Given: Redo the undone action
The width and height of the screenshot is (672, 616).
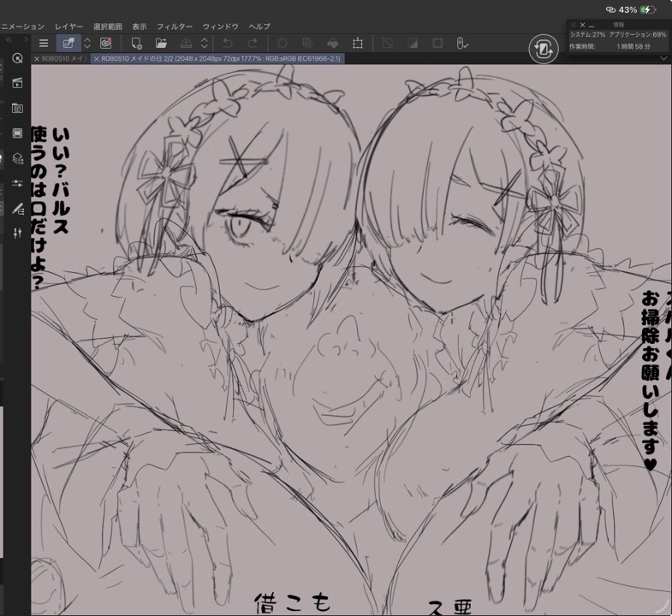Looking at the screenshot, I should pyautogui.click(x=253, y=43).
